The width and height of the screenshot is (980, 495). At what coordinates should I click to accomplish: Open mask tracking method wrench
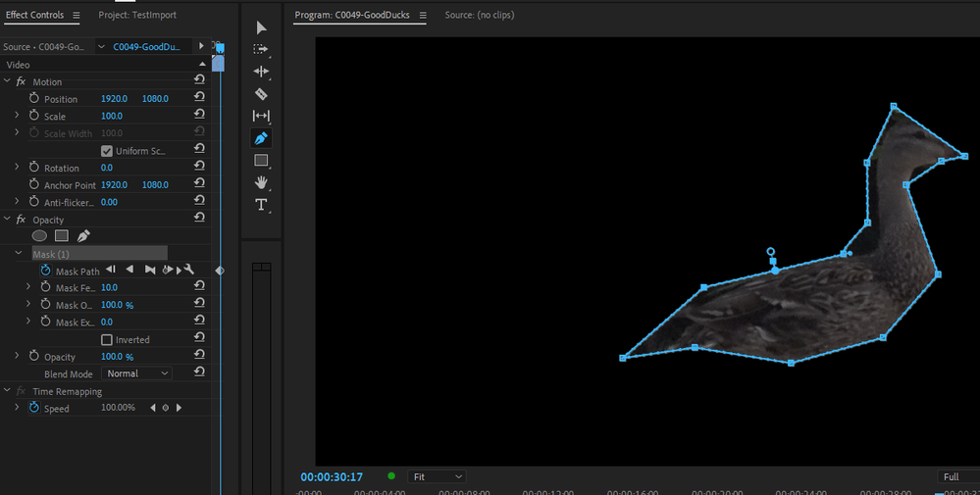click(x=188, y=270)
